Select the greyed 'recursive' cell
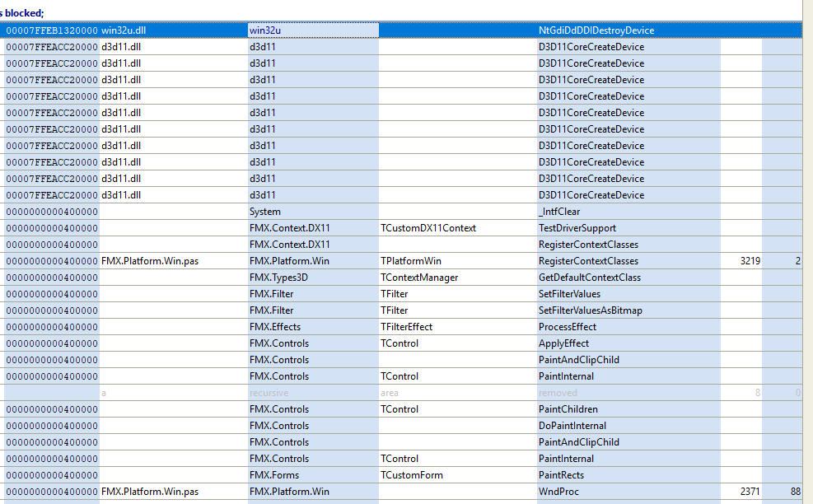 pyautogui.click(x=313, y=393)
